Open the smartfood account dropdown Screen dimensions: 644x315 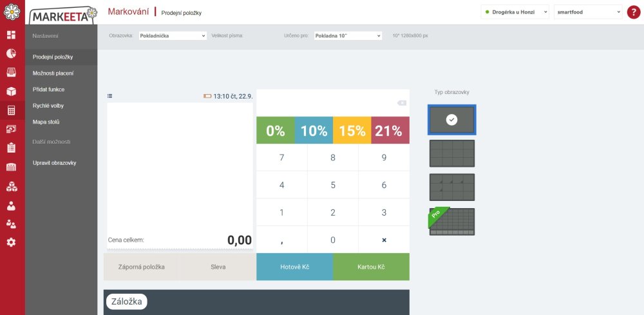588,12
